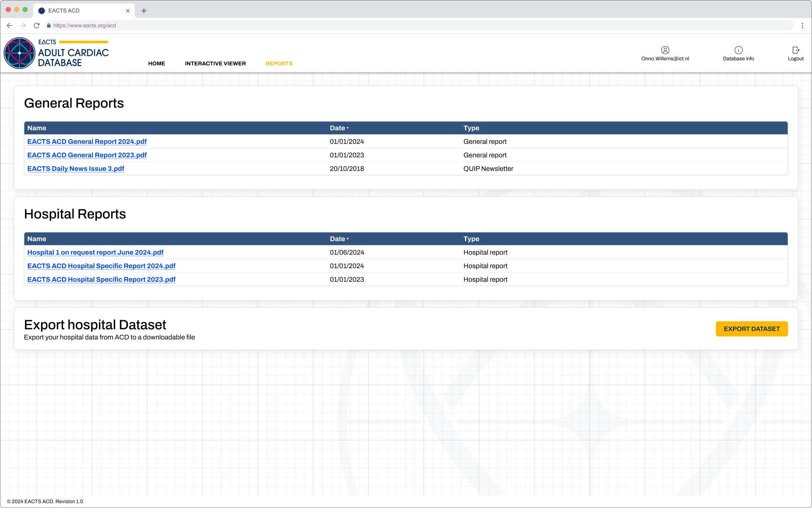Open a new browser tab with the plus icon
Image resolution: width=812 pixels, height=508 pixels.
click(144, 11)
